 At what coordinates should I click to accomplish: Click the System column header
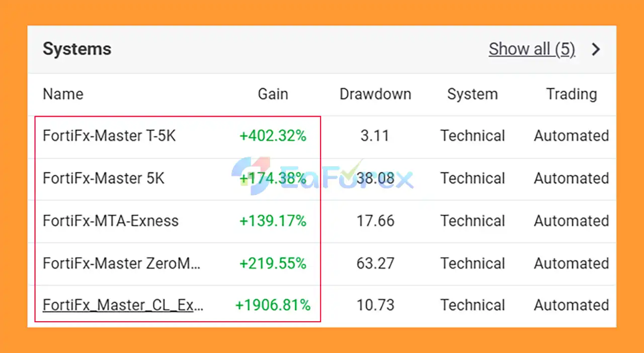click(x=472, y=94)
